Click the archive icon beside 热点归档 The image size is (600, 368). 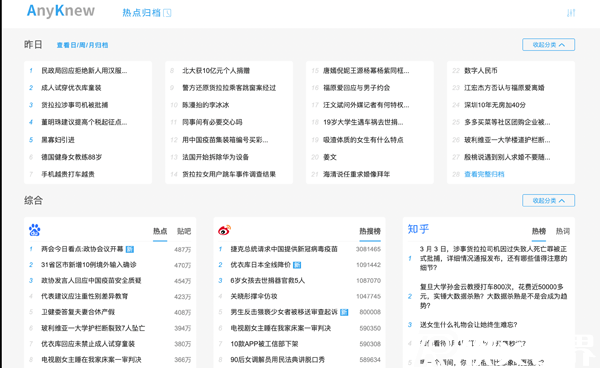click(x=167, y=13)
